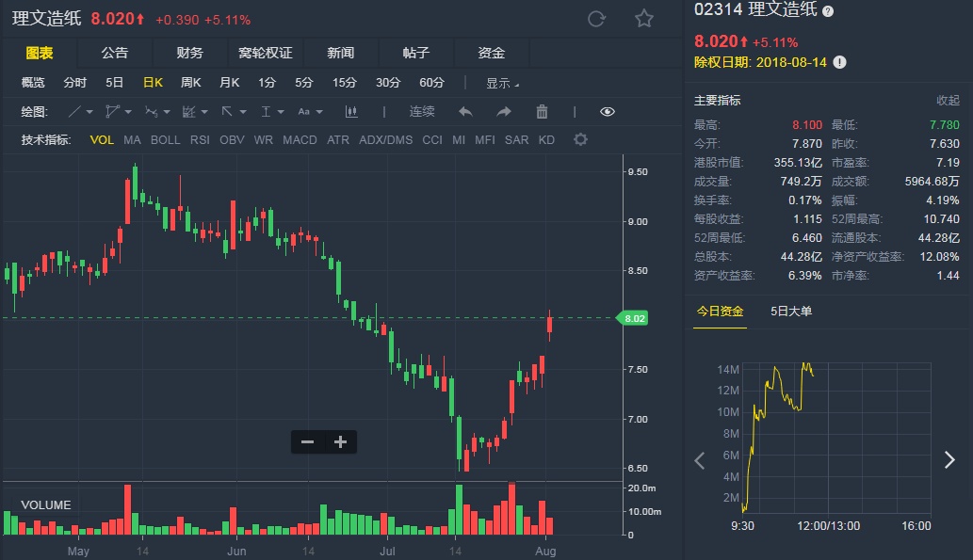Switch to the 财务 tab

[x=189, y=53]
